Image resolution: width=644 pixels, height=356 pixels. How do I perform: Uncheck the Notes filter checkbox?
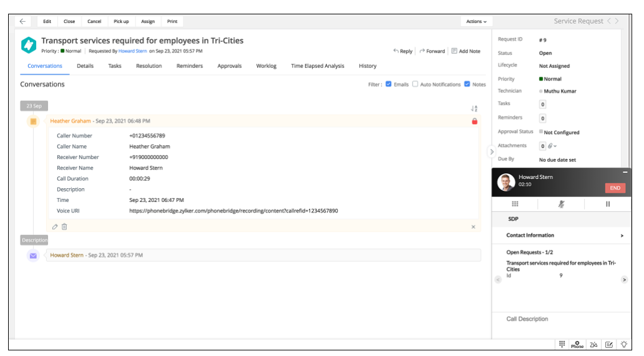click(467, 84)
